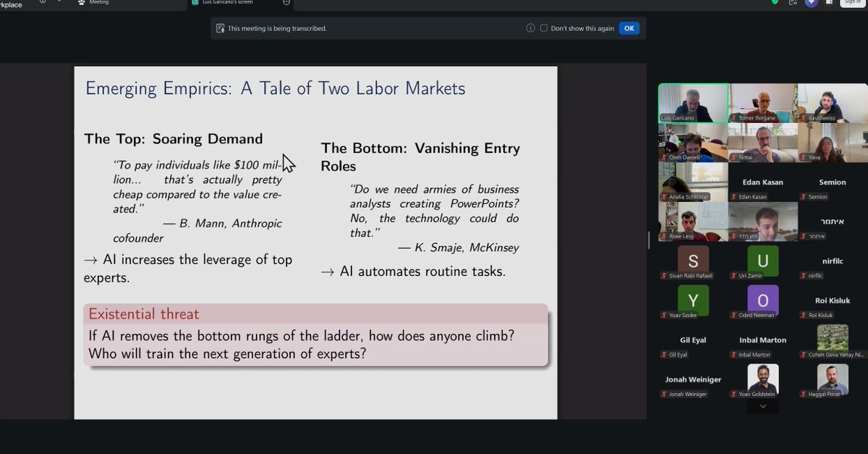
Task: Check the Don't show this again box
Action: click(544, 28)
